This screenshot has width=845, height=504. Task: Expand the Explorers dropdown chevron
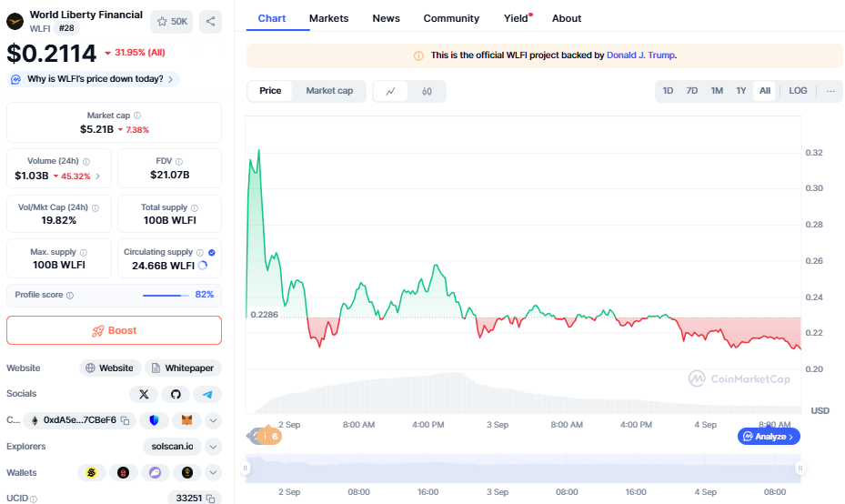point(214,447)
